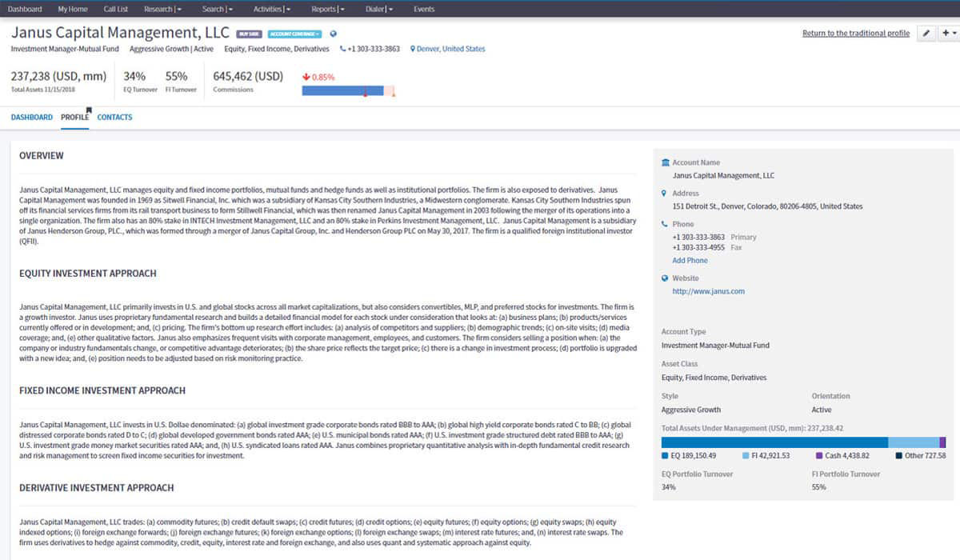Click the Buy Side badge
The image size is (960, 560).
(249, 34)
